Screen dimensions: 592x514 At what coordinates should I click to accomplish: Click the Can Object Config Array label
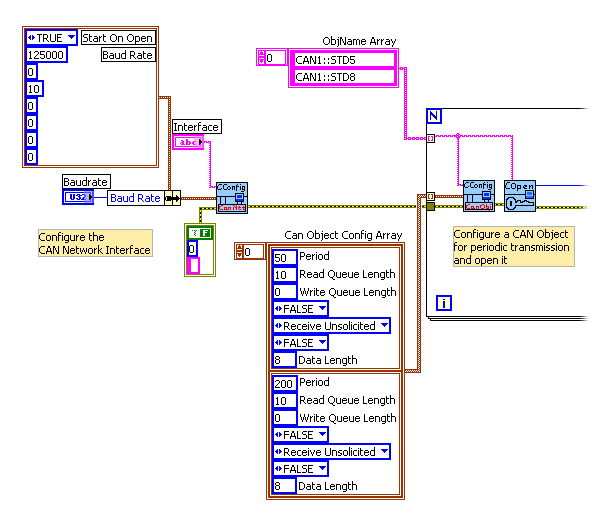pyautogui.click(x=343, y=235)
